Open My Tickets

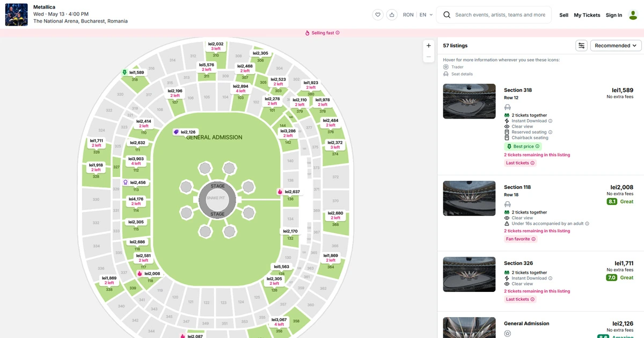(x=587, y=15)
